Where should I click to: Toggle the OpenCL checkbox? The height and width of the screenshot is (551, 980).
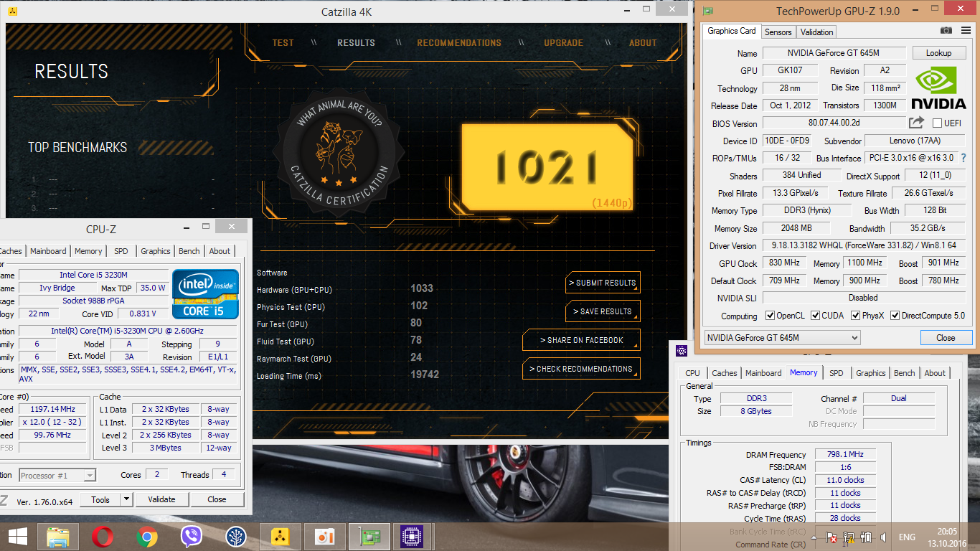(770, 316)
